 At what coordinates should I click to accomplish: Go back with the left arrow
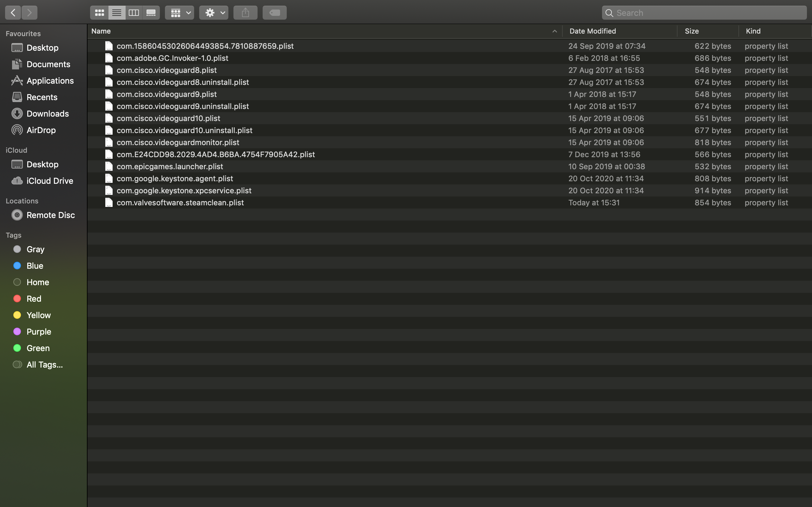click(13, 13)
